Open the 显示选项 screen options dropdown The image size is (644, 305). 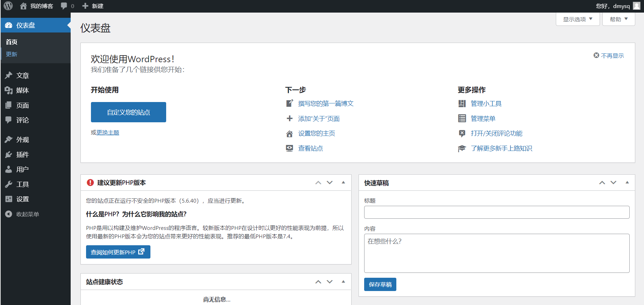[x=578, y=19]
